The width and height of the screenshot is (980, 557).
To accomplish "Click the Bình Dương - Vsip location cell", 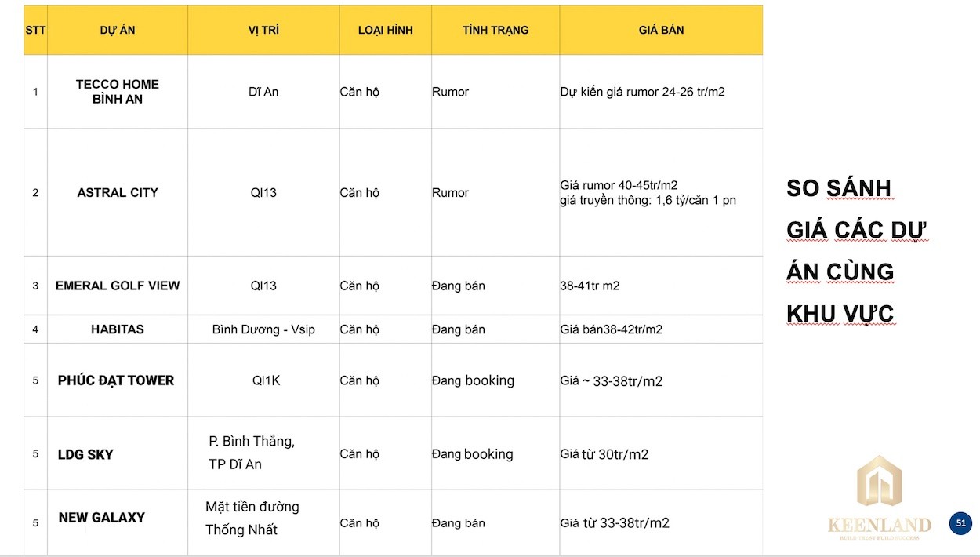I will (x=263, y=329).
